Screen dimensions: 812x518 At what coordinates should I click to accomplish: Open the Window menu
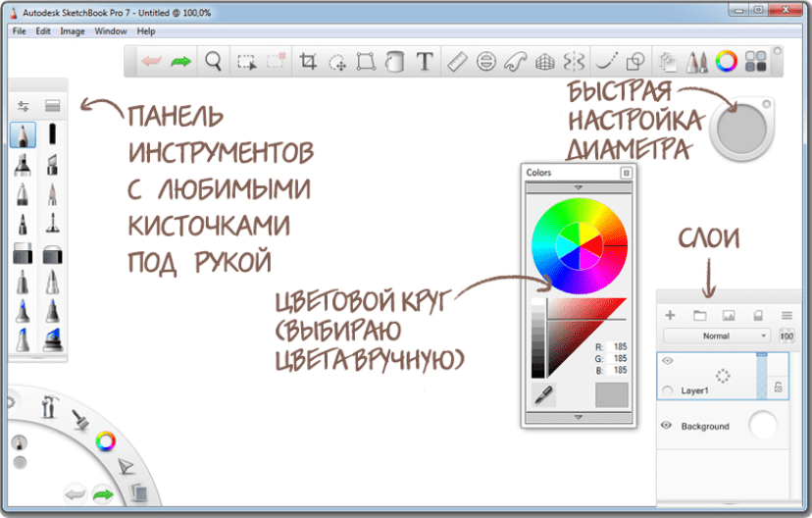click(111, 31)
